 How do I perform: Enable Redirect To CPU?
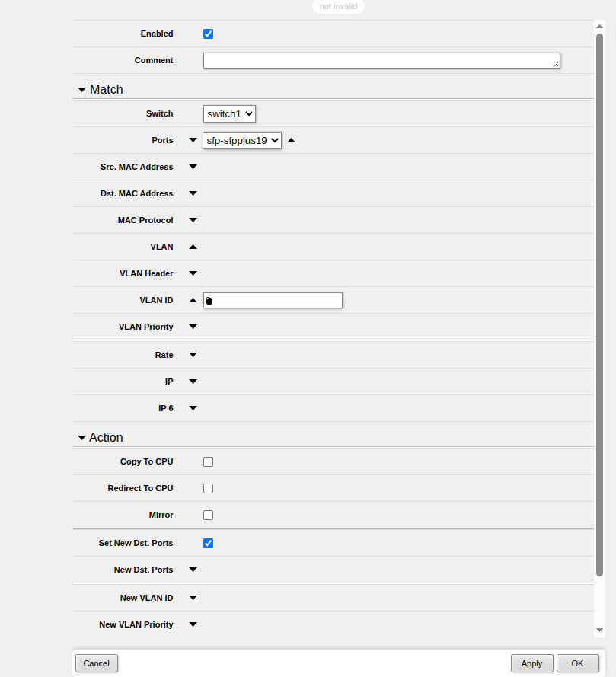click(x=209, y=488)
